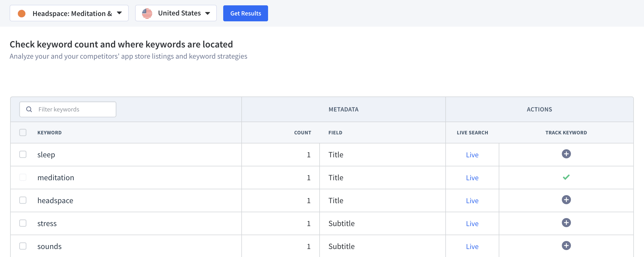Screen dimensions: 644x257
Task: Select the sounds row checkbox
Action: pyautogui.click(x=23, y=246)
